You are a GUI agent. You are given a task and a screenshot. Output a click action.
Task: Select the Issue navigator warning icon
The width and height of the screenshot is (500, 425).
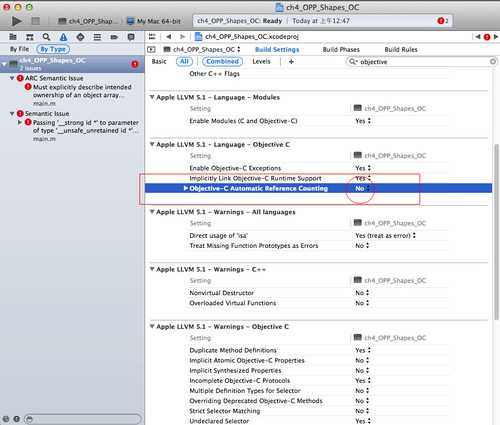[x=64, y=37]
